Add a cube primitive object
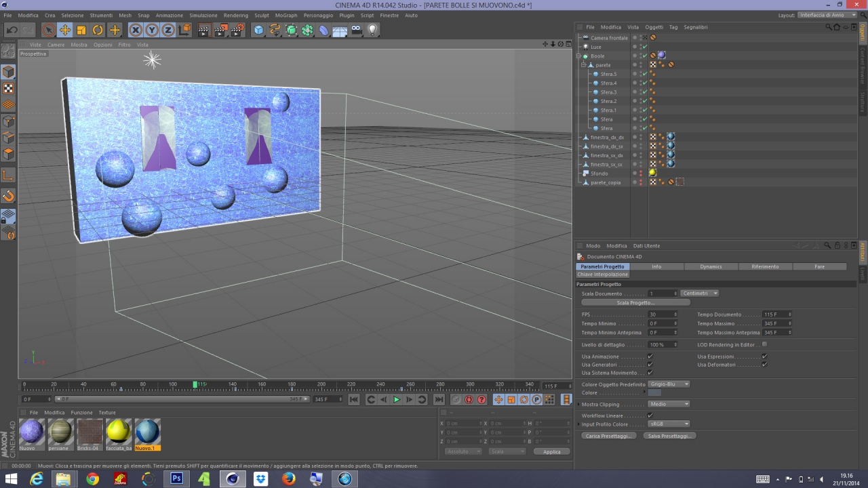868x488 pixels. click(258, 30)
